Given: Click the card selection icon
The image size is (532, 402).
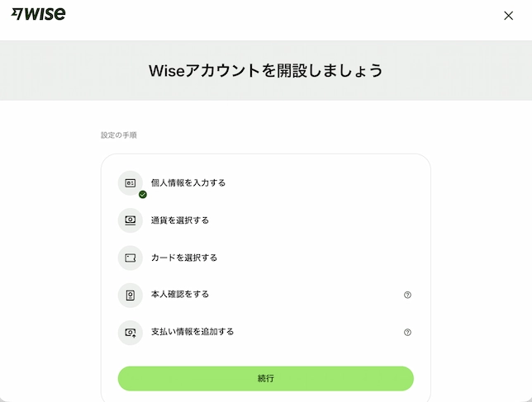Looking at the screenshot, I should pos(130,258).
